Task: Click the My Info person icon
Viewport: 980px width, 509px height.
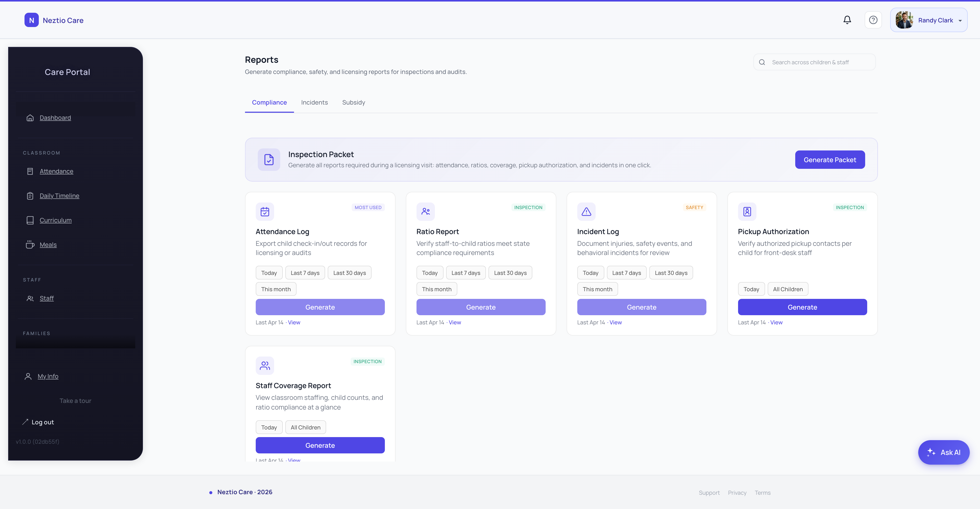Action: [28, 376]
